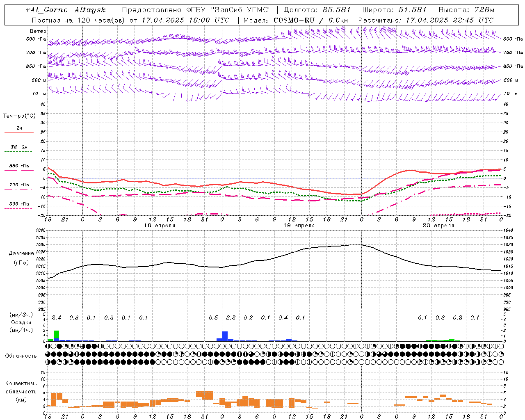Click the 0.4 precipitation value
The image size is (525, 420).
283,317
